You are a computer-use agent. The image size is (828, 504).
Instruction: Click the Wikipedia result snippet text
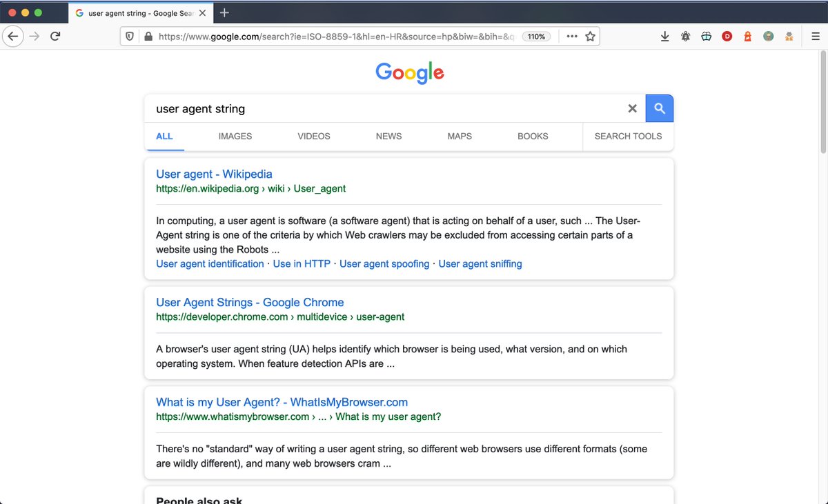pos(399,235)
